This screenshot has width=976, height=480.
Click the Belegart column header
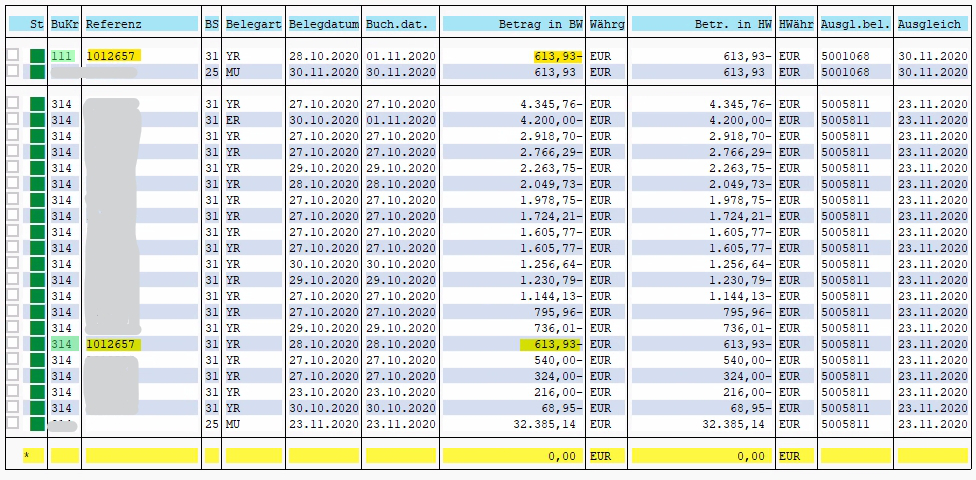(x=253, y=23)
